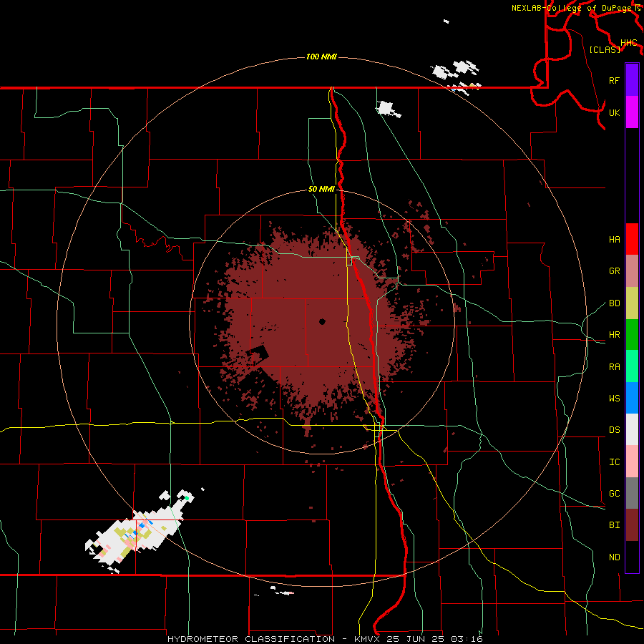Click the 'RA' legend label
644x644 pixels.
coord(614,367)
